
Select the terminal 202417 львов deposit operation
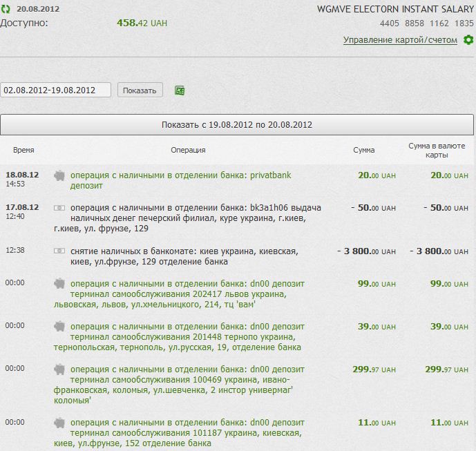pyautogui.click(x=179, y=294)
